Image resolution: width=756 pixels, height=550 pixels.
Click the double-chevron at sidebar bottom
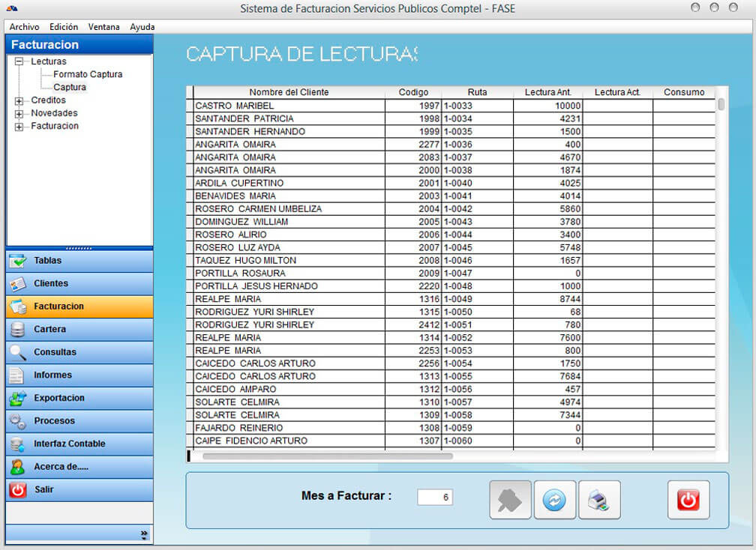pyautogui.click(x=144, y=534)
